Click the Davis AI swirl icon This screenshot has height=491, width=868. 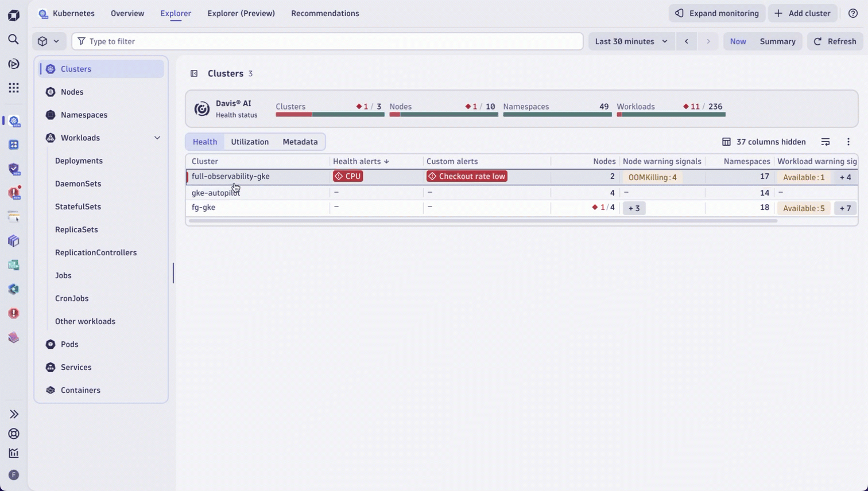click(201, 108)
